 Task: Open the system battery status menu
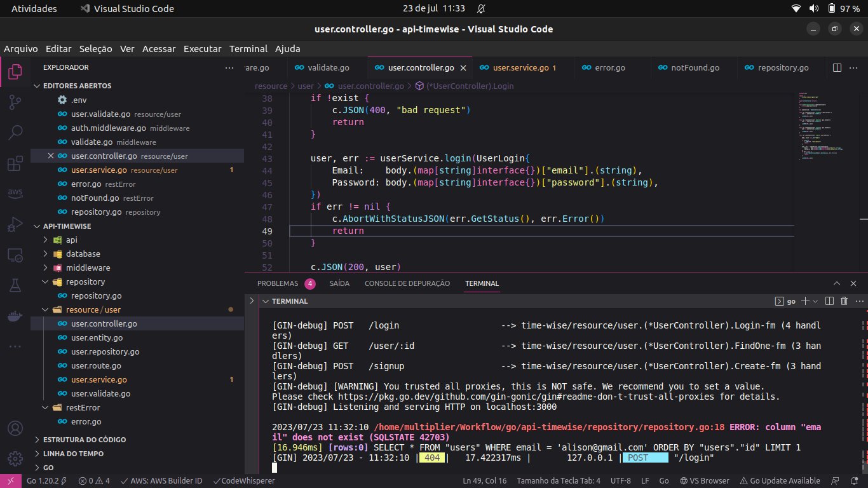tap(844, 9)
